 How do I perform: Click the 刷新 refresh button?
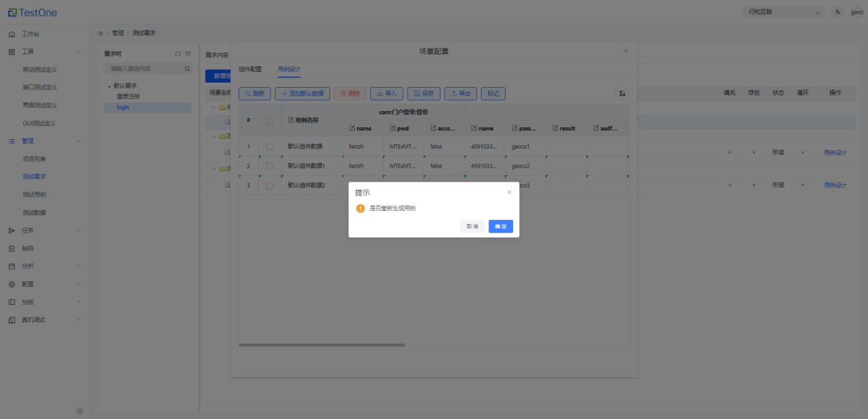point(255,94)
